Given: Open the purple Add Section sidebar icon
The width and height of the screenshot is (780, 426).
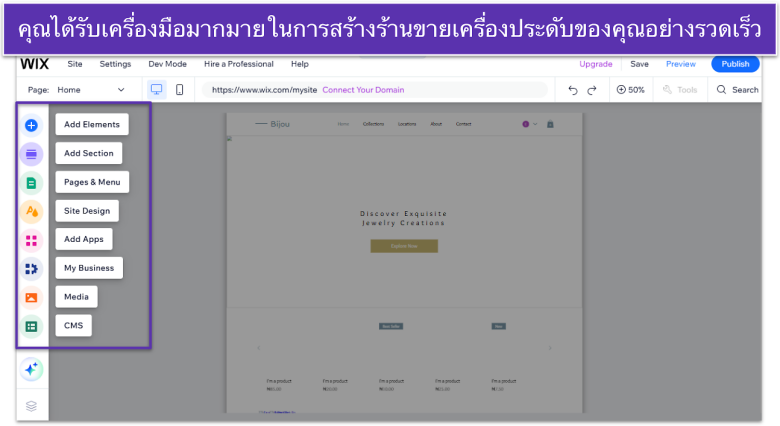Looking at the screenshot, I should pyautogui.click(x=31, y=154).
